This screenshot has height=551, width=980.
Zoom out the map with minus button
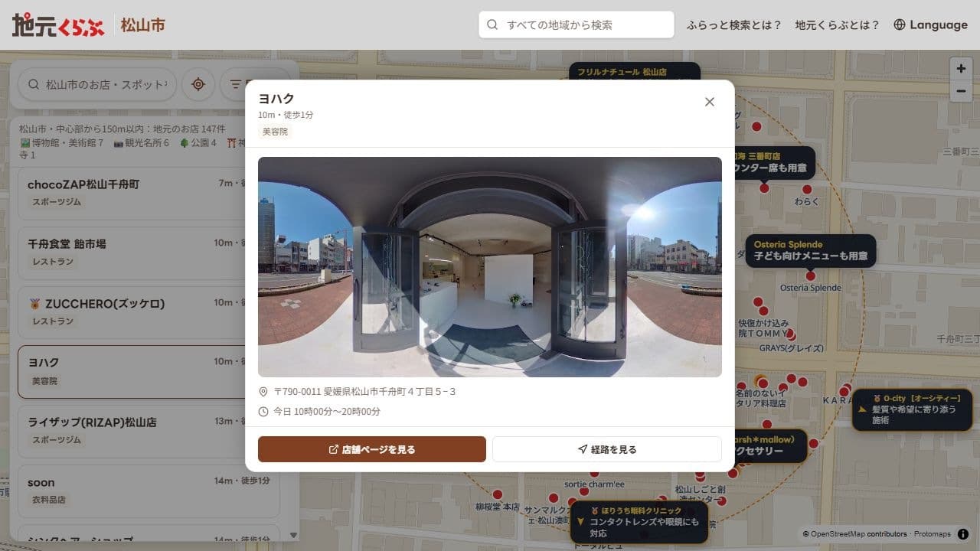point(961,91)
